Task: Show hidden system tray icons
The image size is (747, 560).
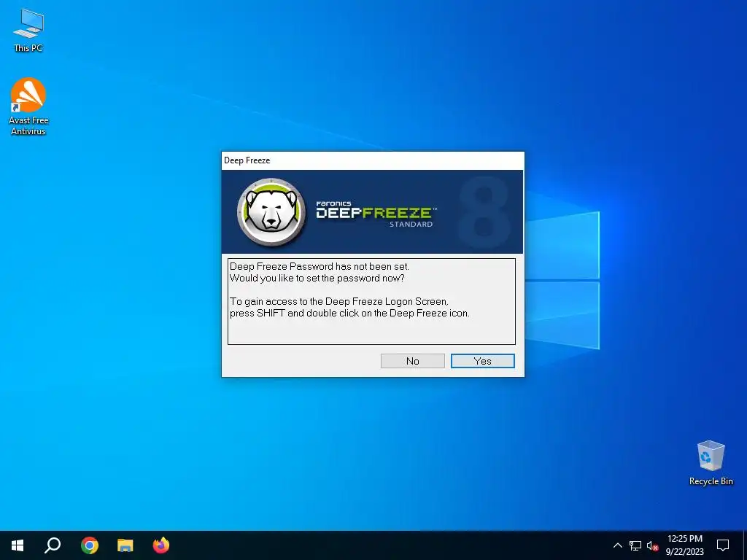Action: (617, 545)
